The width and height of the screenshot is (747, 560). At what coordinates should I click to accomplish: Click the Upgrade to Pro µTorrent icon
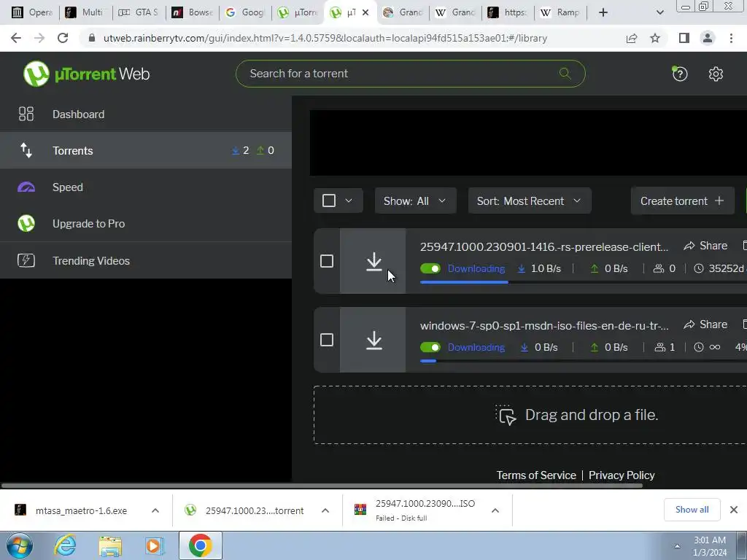point(26,223)
